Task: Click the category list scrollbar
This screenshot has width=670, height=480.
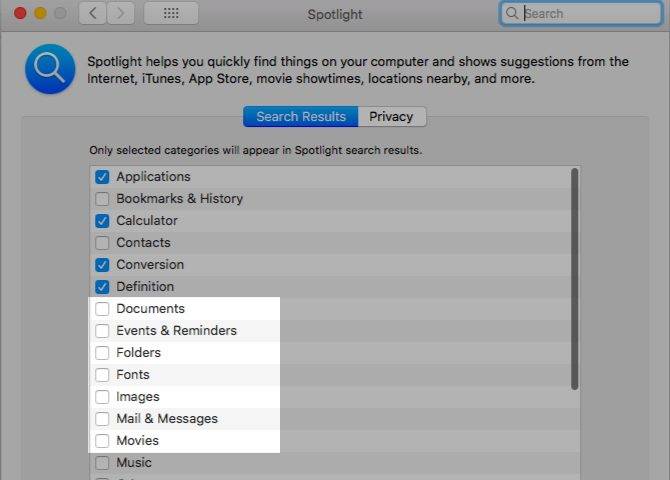Action: click(575, 279)
